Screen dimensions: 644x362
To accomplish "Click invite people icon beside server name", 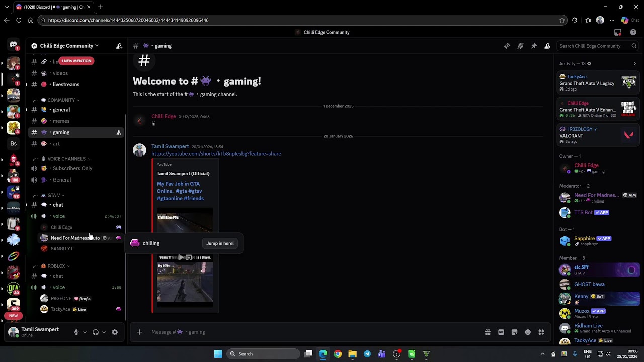I will 119,46.
